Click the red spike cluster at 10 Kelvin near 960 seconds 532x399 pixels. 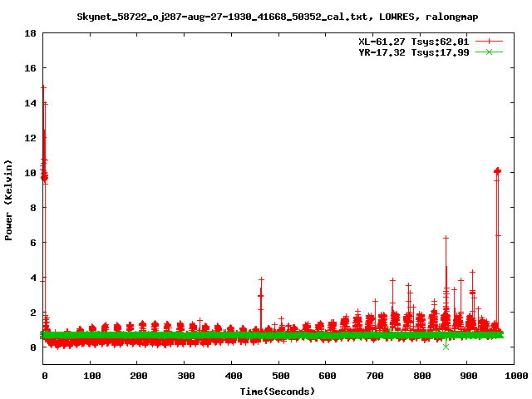pyautogui.click(x=497, y=171)
